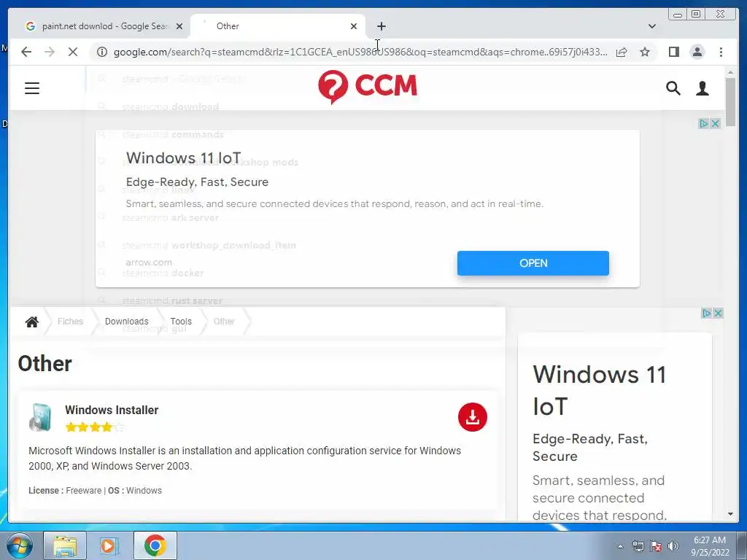Screen dimensions: 747x560
Task: Click the taskbar clock showing 6:27 AM
Action: tap(710, 546)
